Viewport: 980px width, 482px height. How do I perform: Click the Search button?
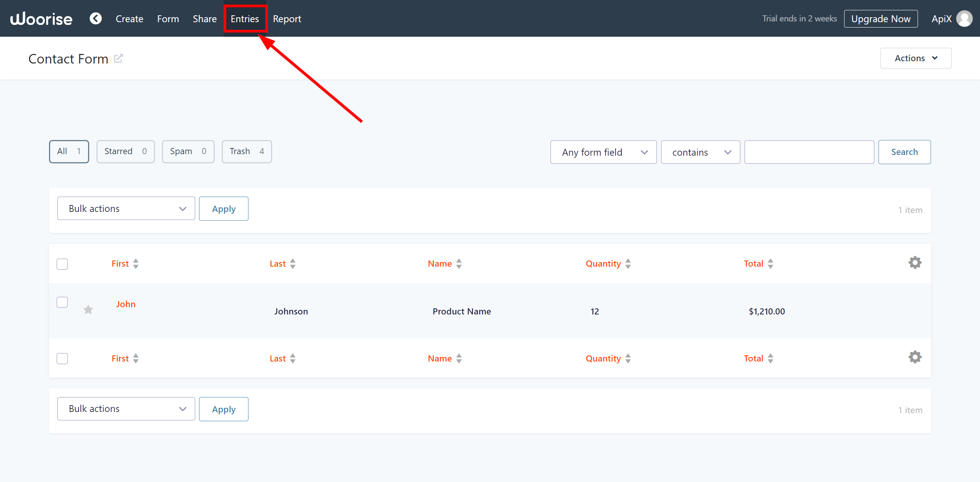tap(905, 152)
